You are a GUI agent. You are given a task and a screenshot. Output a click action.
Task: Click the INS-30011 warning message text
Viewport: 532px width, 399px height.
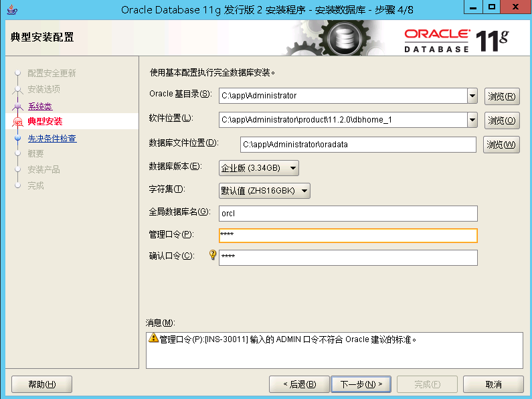288,339
